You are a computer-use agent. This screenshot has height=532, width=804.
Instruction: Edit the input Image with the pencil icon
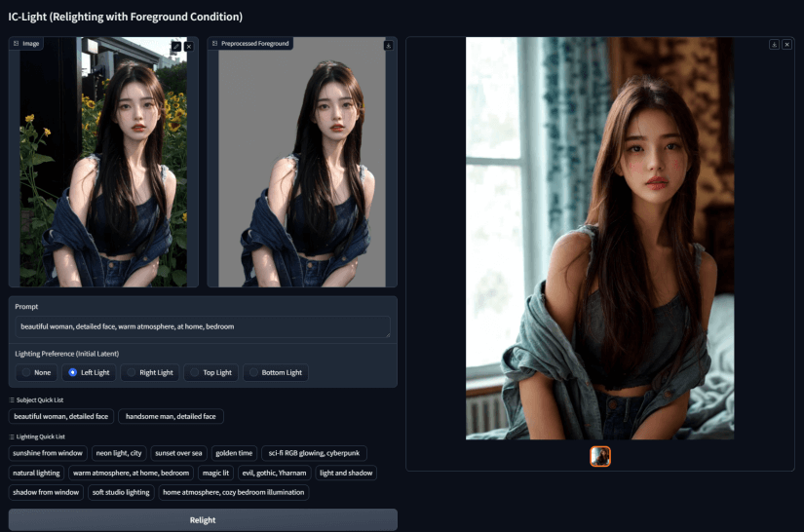pos(175,46)
